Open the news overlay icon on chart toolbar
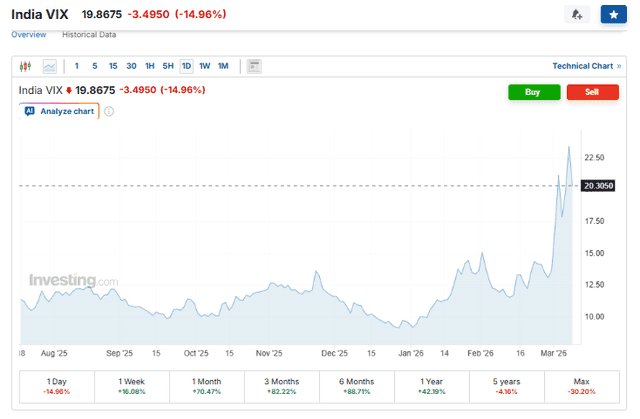This screenshot has width=640, height=419. pyautogui.click(x=254, y=66)
